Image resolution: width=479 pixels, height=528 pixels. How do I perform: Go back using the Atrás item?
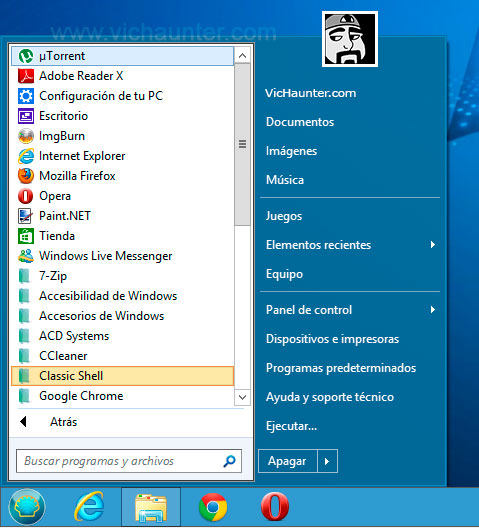(x=128, y=422)
